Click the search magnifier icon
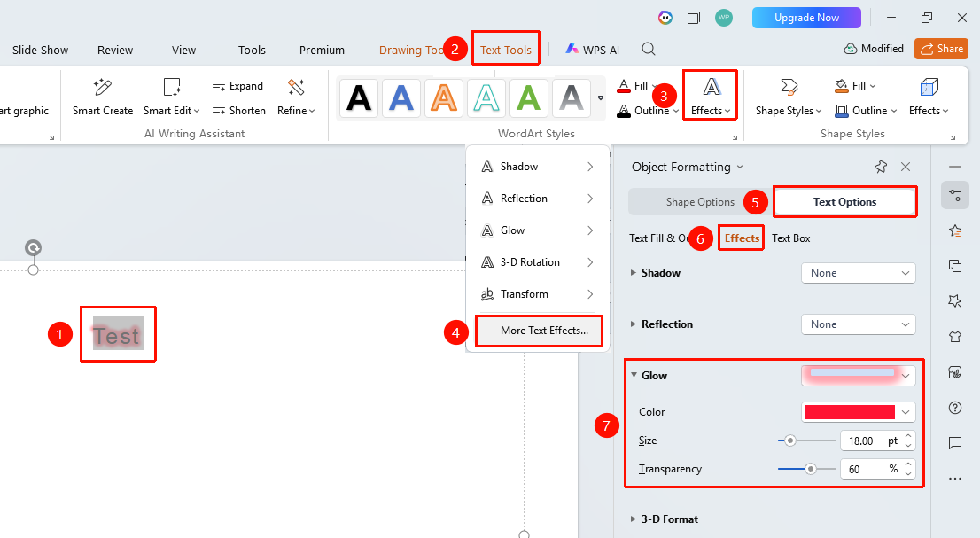Screen dimensions: 980x538 pos(649,50)
